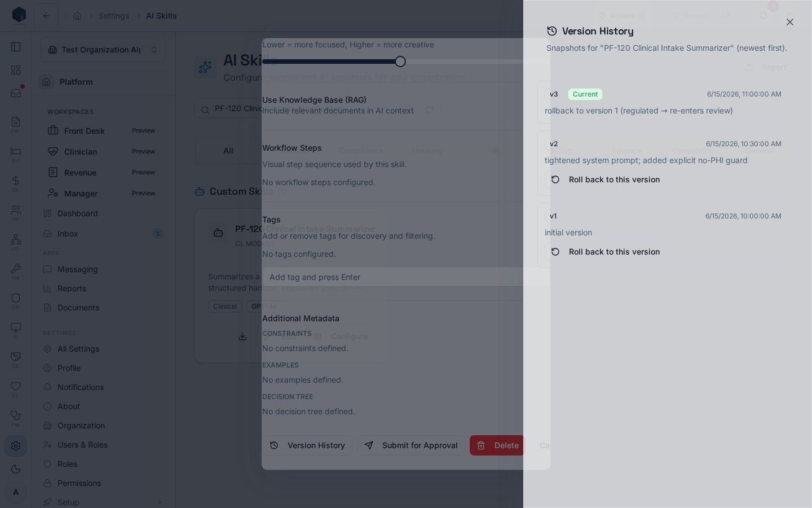Click the Inbox count badge 1
Viewport: 812px width, 508px height.
pos(158,233)
